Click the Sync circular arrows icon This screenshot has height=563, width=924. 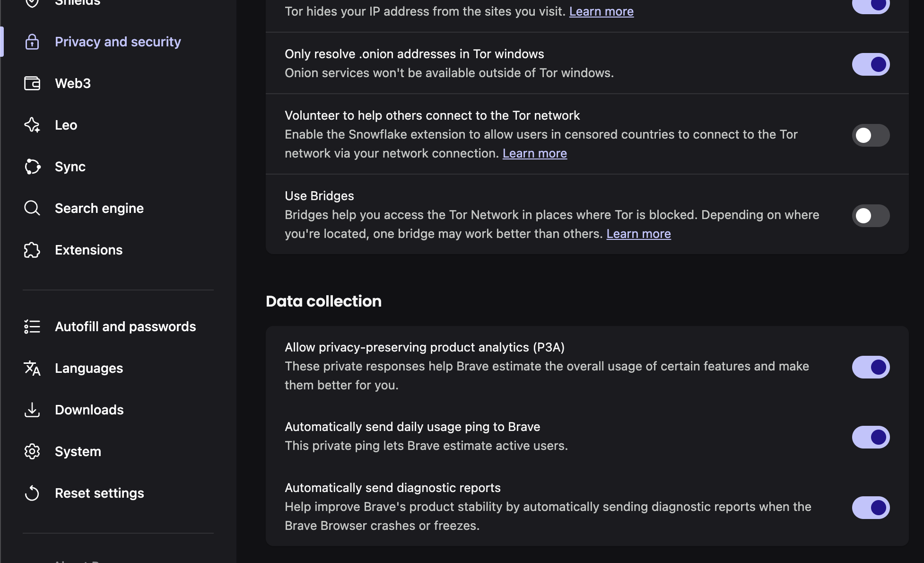tap(32, 167)
